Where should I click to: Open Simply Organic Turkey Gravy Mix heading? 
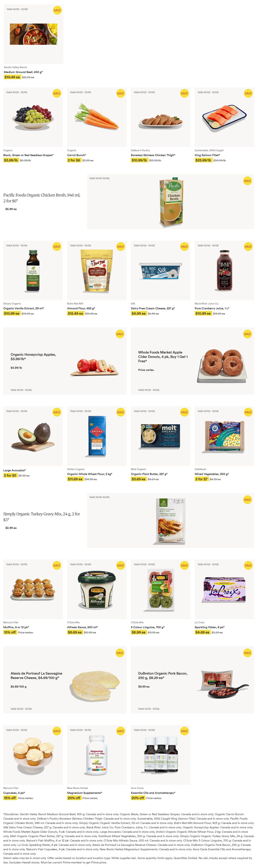click(x=42, y=517)
